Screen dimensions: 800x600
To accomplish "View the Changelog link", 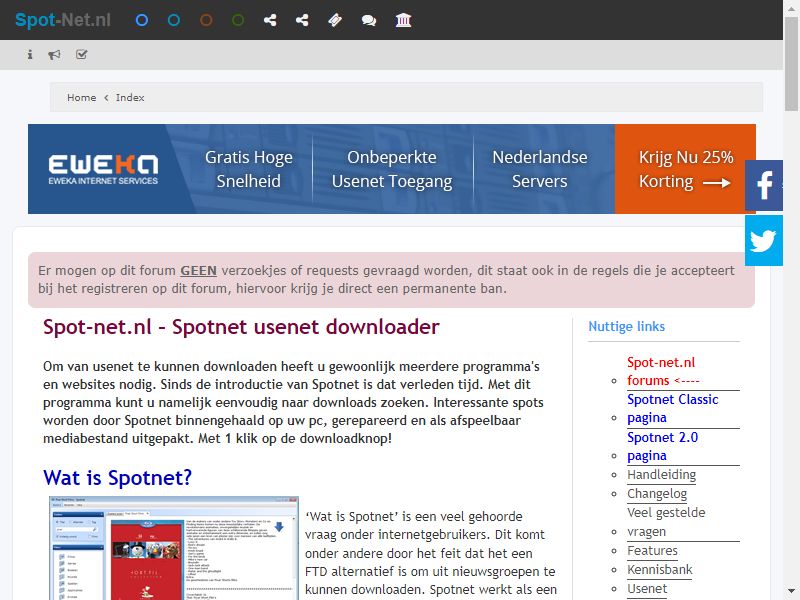I will 657,494.
